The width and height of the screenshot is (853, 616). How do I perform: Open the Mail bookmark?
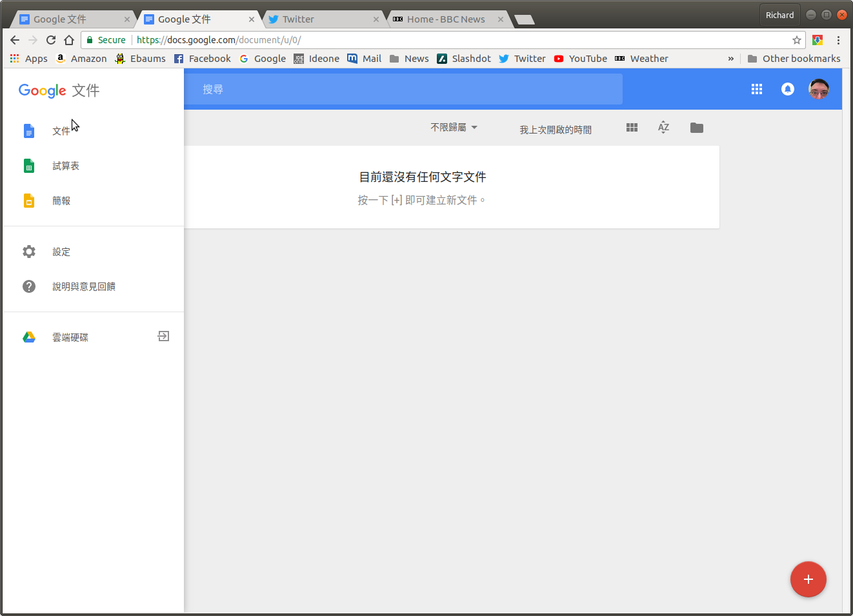(364, 59)
